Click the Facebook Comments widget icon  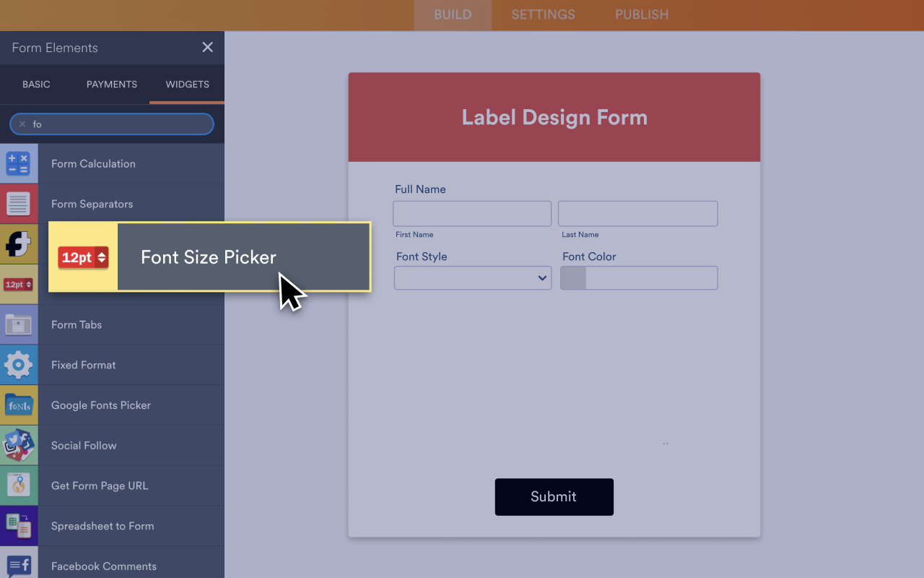click(19, 565)
